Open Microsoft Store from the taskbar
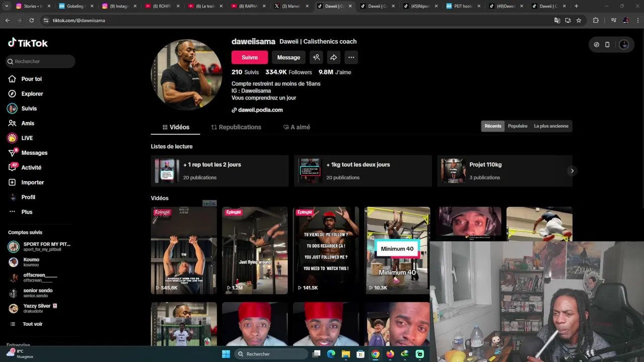Image resolution: width=644 pixels, height=362 pixels. [x=360, y=354]
